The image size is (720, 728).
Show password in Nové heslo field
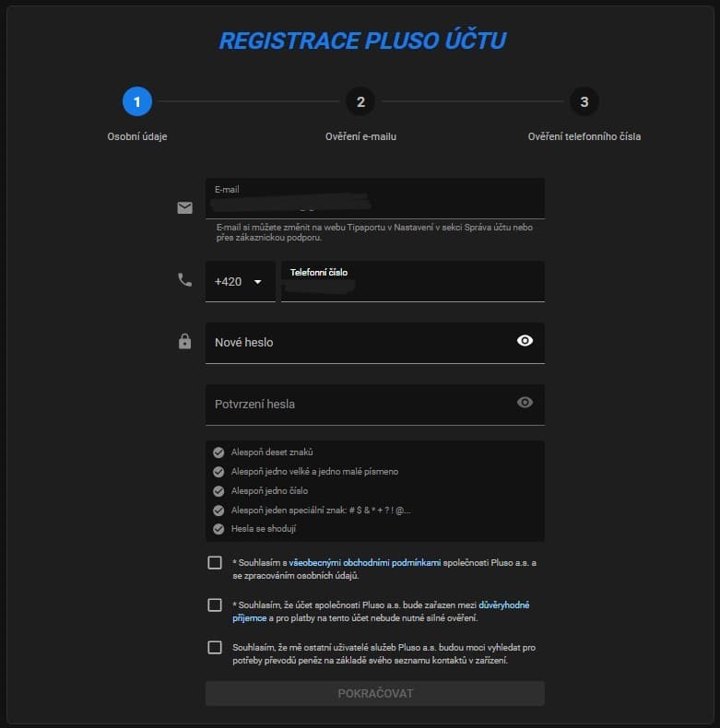pyautogui.click(x=525, y=341)
